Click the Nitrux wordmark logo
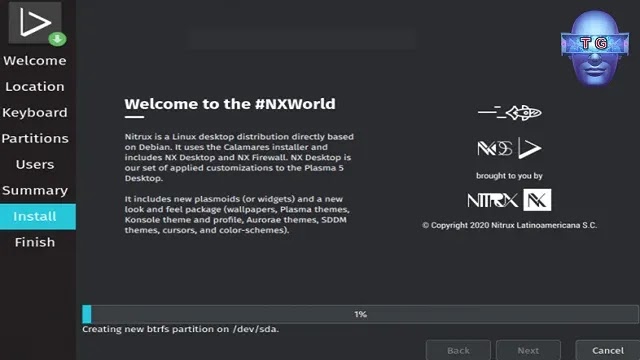 tap(493, 200)
